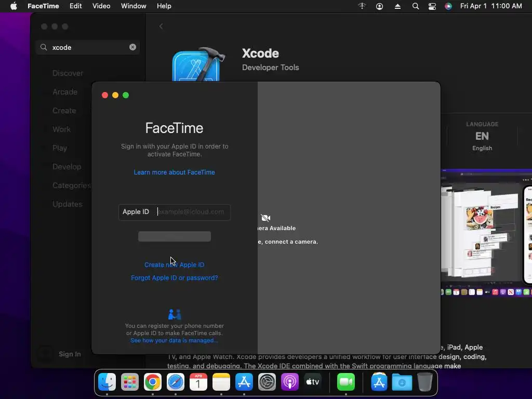Open Control Center in menu bar
The image size is (532, 399).
[432, 6]
